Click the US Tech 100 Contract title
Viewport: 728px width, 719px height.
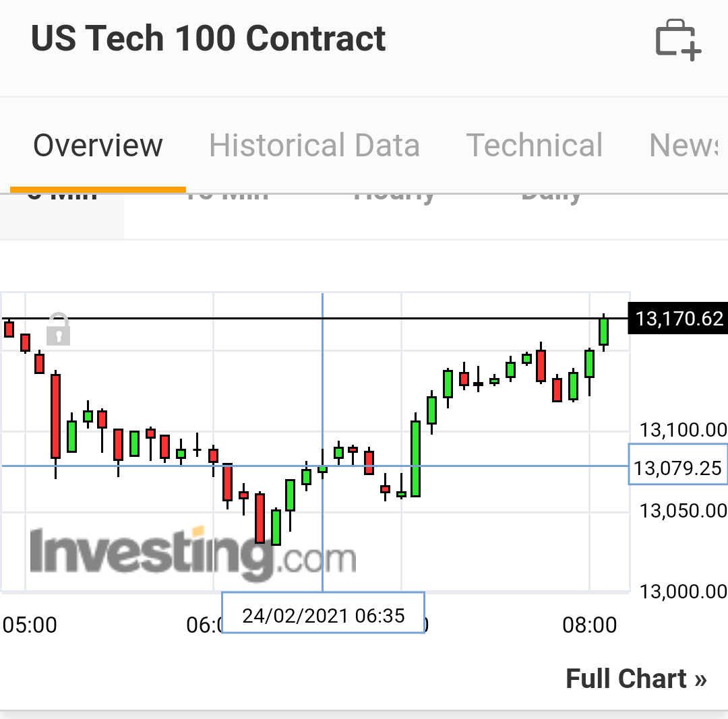[x=208, y=38]
